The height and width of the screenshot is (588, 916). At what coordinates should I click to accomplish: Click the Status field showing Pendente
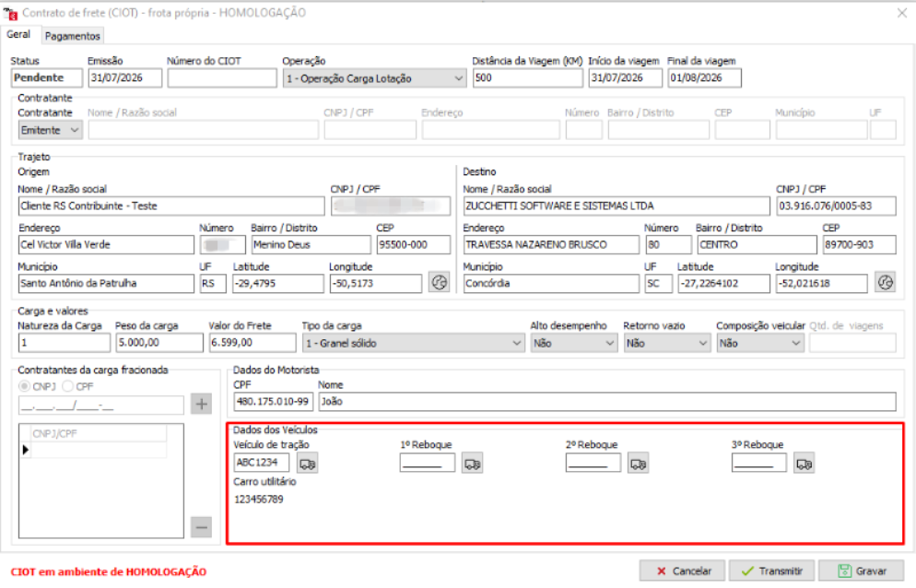click(x=47, y=77)
